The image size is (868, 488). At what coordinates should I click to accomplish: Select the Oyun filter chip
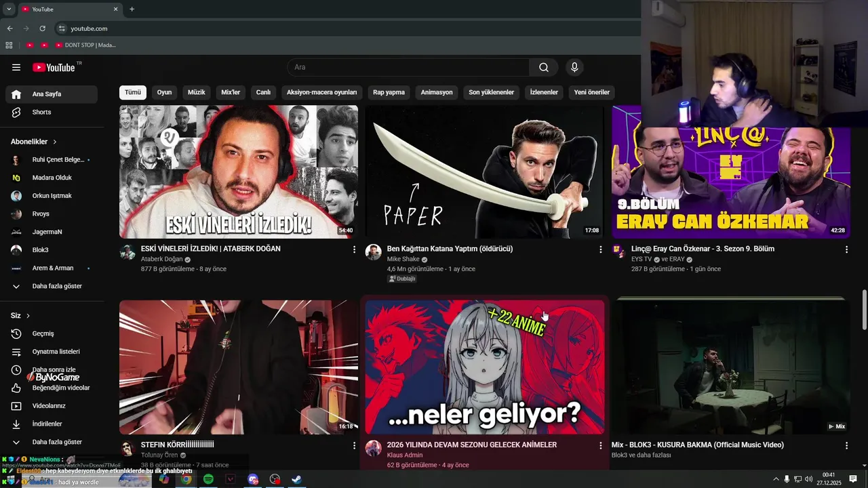pyautogui.click(x=165, y=92)
